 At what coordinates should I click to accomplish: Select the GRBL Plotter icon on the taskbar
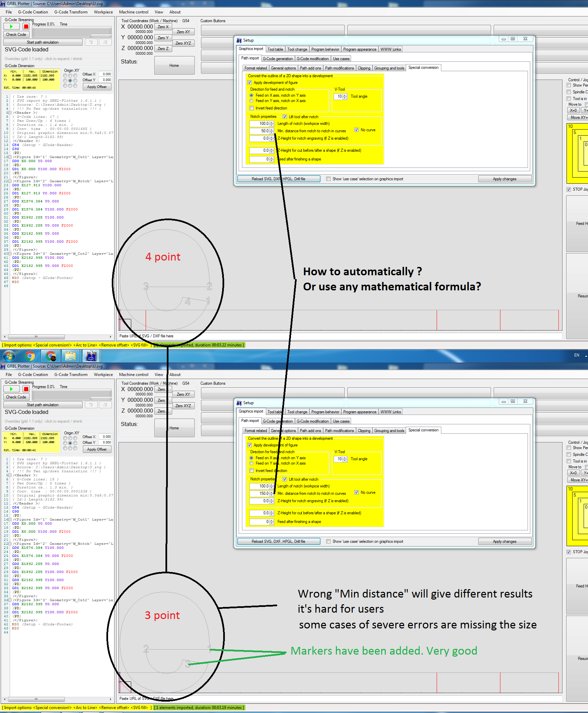[x=90, y=356]
